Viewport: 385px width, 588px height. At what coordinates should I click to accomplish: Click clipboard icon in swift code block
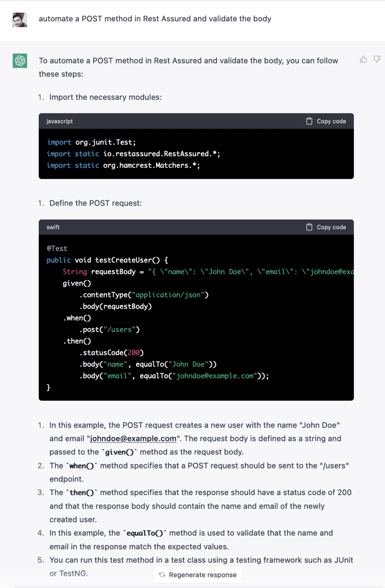coord(309,227)
